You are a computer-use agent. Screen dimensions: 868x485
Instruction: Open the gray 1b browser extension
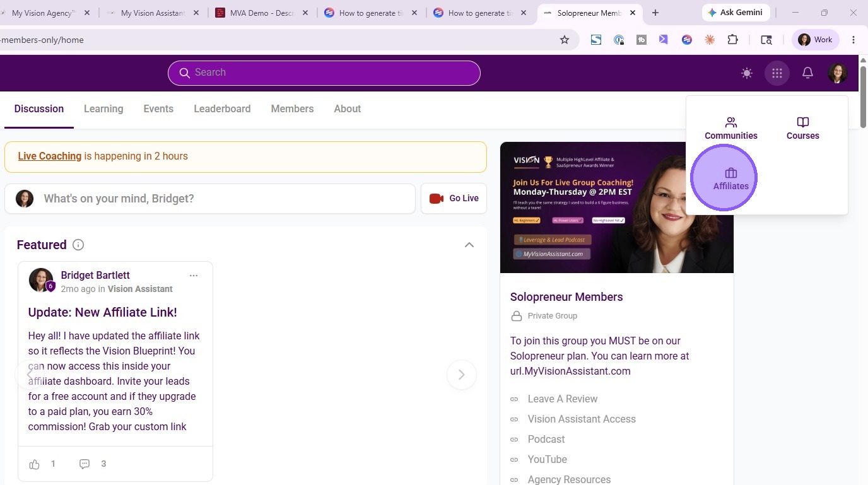click(x=642, y=40)
